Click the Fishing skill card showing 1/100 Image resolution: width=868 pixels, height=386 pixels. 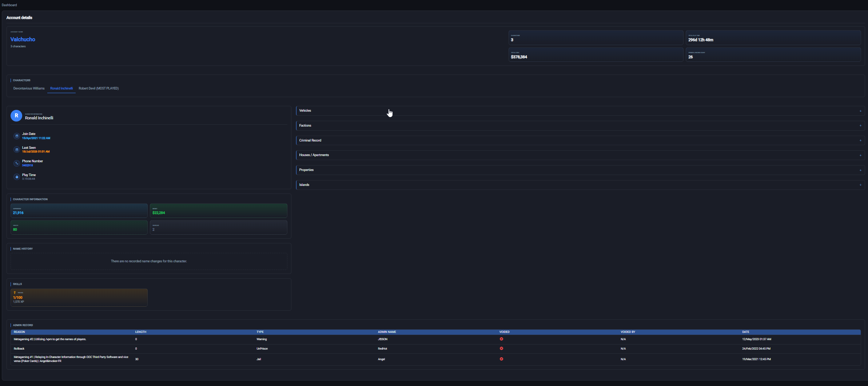coord(79,298)
